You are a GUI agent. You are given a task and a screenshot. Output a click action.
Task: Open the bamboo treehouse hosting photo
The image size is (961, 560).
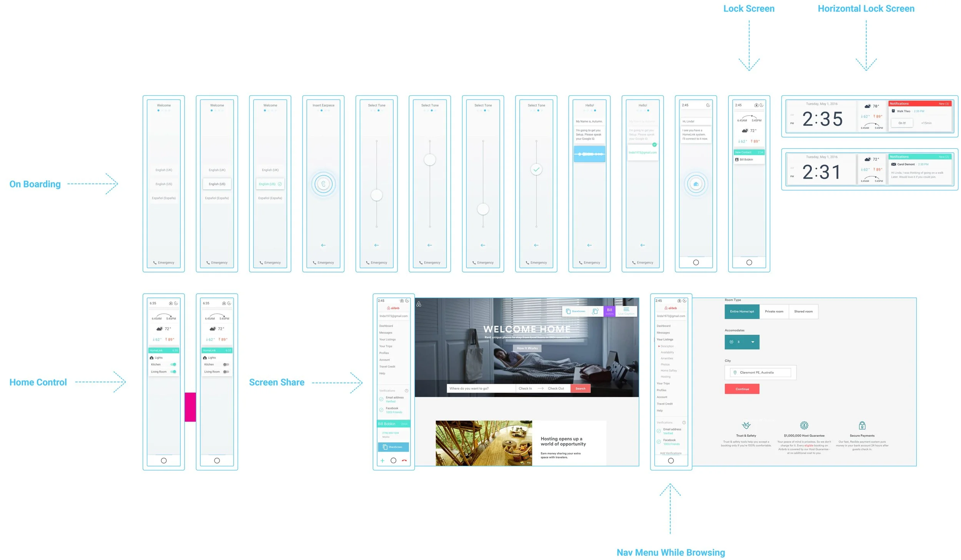(x=484, y=443)
